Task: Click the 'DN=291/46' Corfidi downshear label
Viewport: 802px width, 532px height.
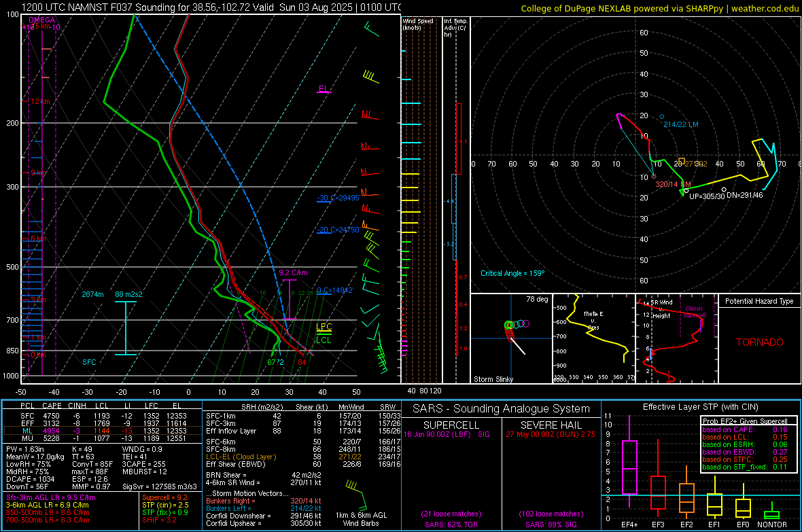Action: [x=745, y=195]
